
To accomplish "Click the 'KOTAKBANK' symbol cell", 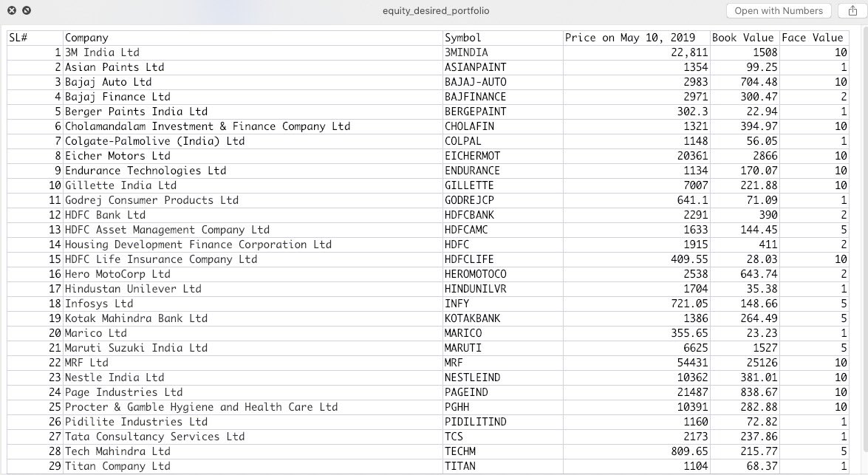I will (502, 318).
